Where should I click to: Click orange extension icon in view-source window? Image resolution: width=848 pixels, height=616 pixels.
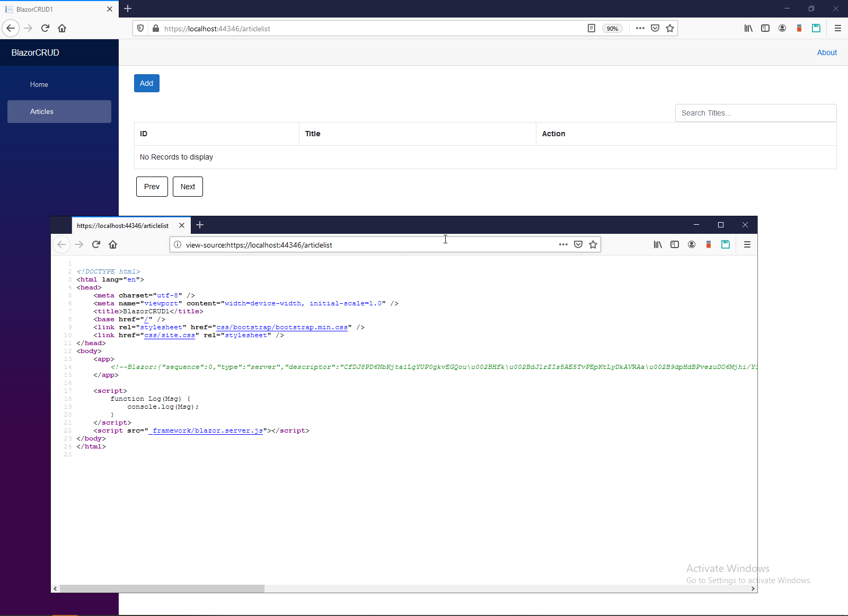coord(709,244)
